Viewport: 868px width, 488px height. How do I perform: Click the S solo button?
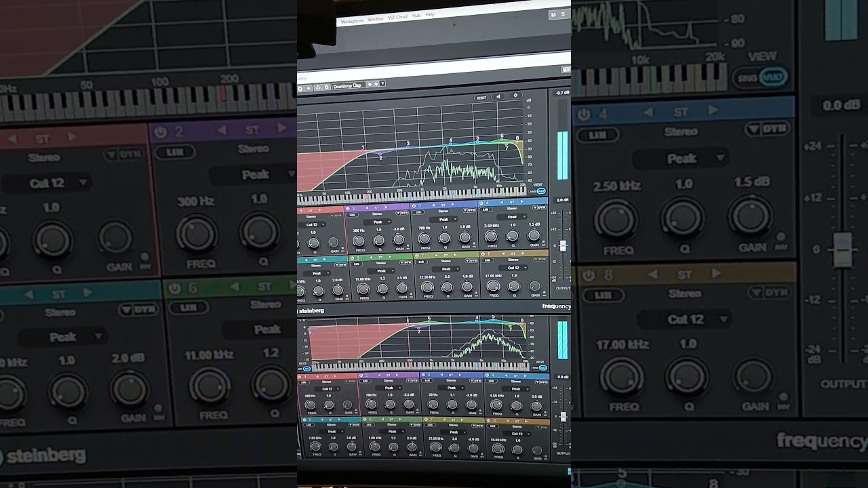[563, 14]
